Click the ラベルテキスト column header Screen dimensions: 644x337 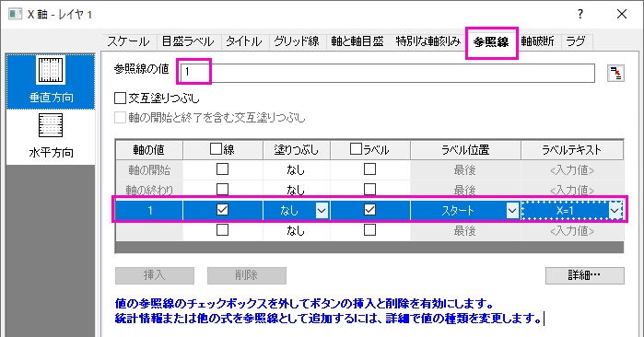pos(572,150)
